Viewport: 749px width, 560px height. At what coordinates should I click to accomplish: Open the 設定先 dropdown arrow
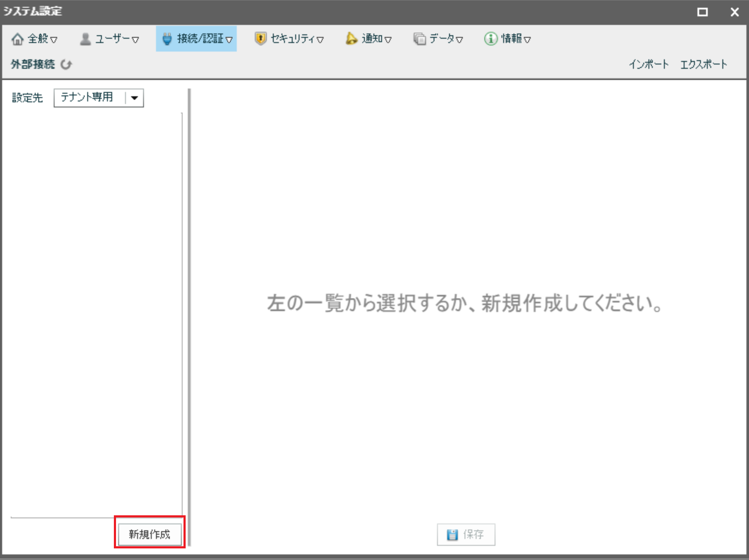click(x=135, y=98)
